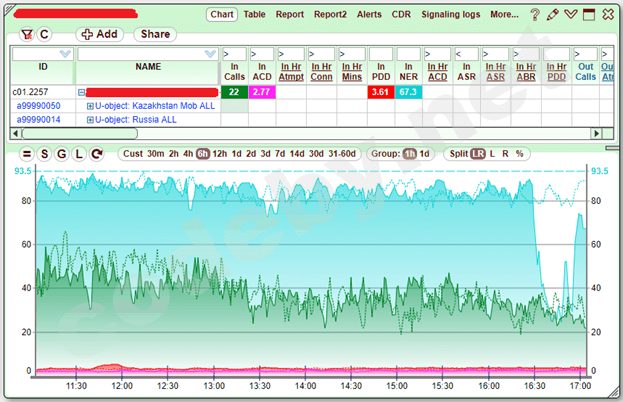Switch to the Chart tab

[222, 15]
